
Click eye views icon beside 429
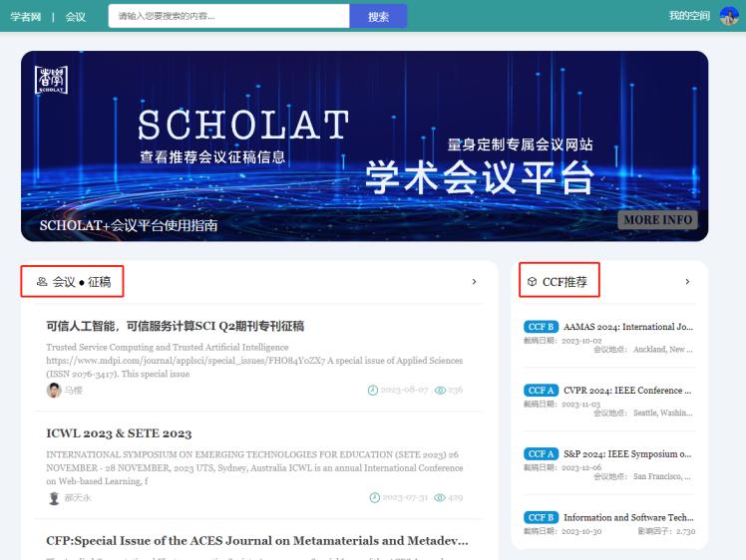click(440, 497)
